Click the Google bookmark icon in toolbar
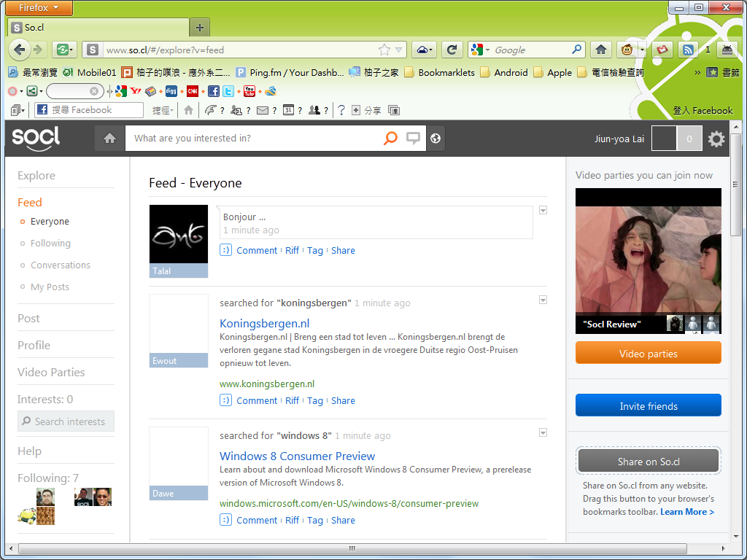 (121, 91)
